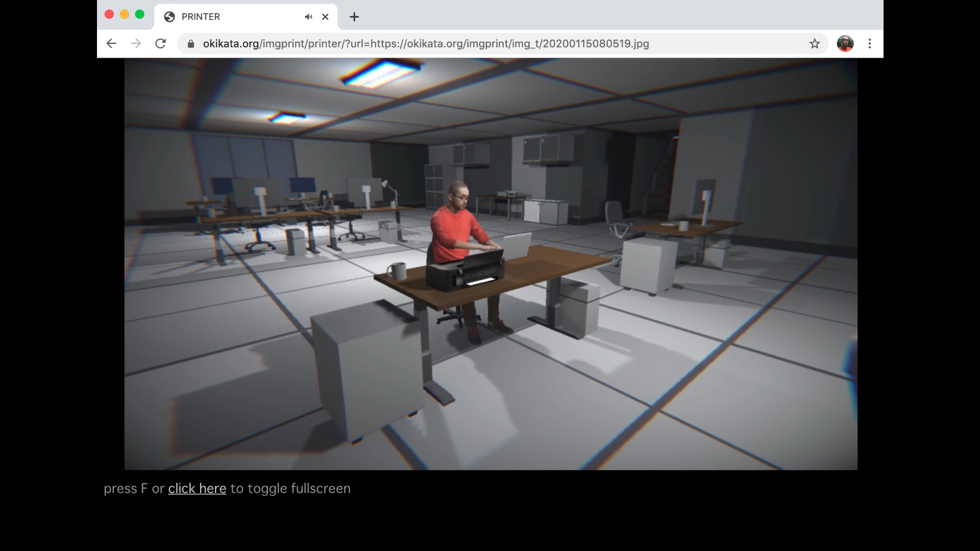Minimize the window with the yellow button
This screenshot has width=980, height=551.
125,14
